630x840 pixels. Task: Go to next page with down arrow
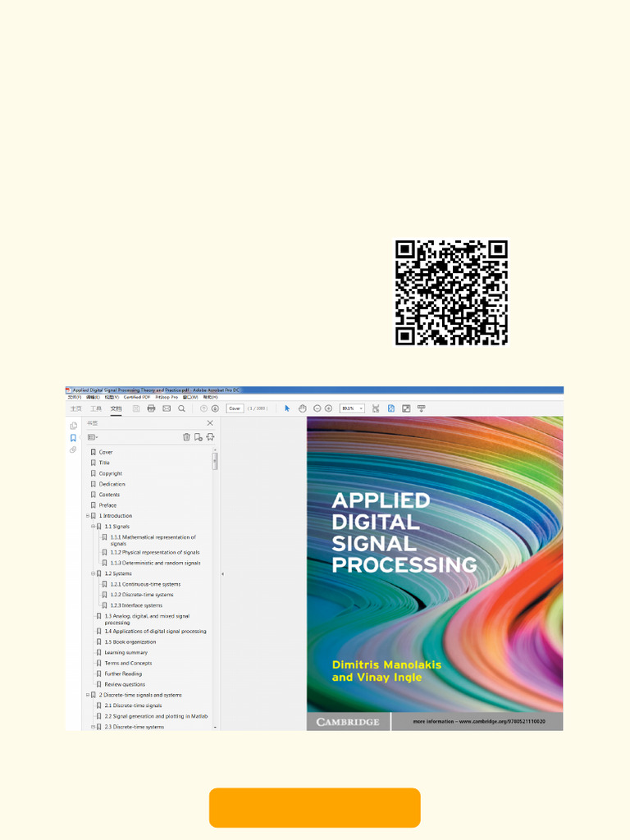pyautogui.click(x=215, y=409)
